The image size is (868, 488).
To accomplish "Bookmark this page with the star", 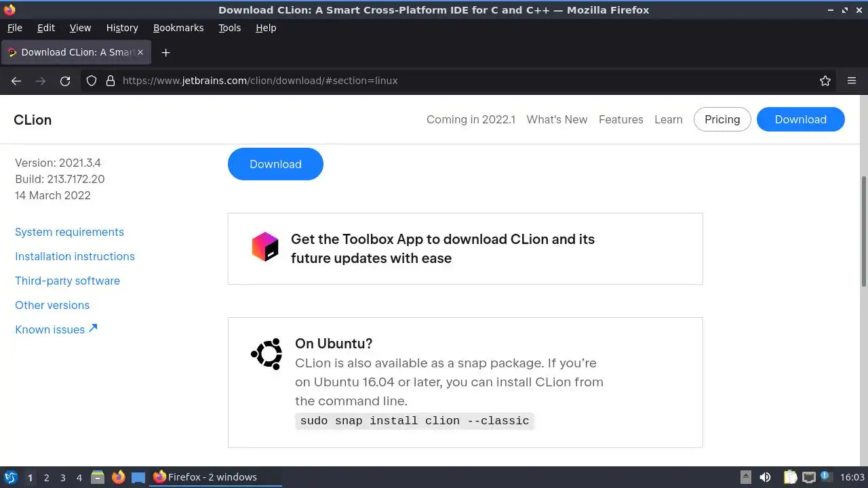I will pyautogui.click(x=825, y=81).
